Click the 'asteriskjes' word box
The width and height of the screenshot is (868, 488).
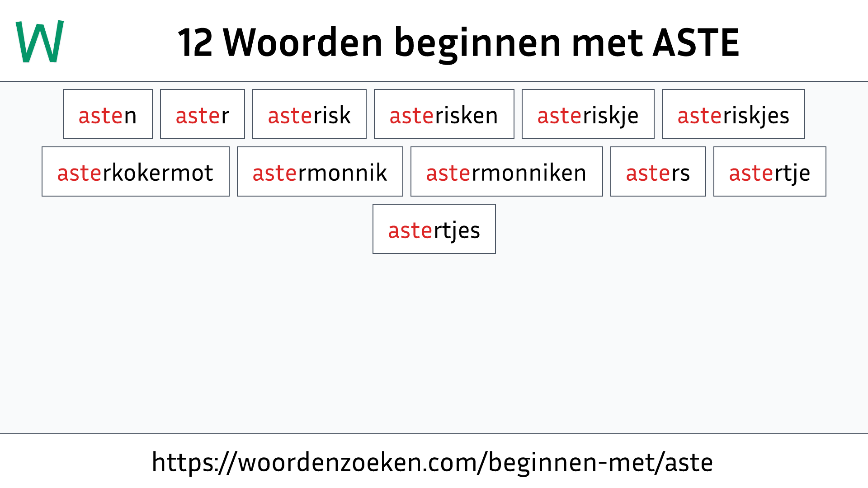click(x=733, y=114)
